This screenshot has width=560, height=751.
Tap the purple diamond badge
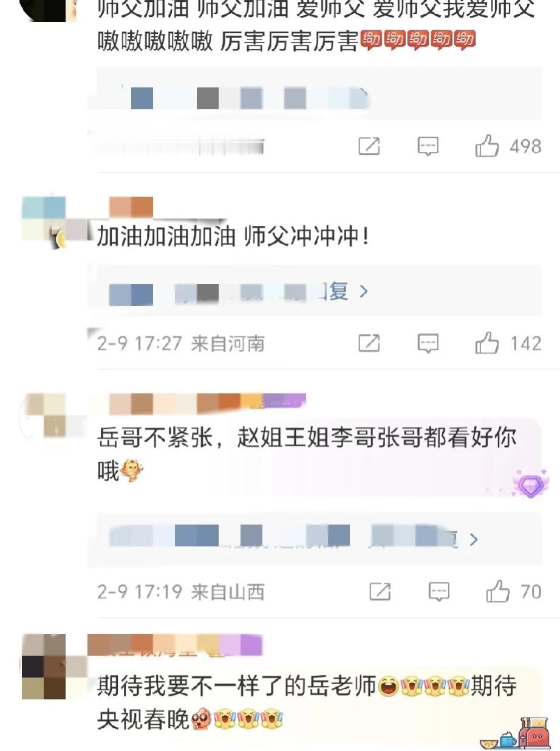(530, 484)
